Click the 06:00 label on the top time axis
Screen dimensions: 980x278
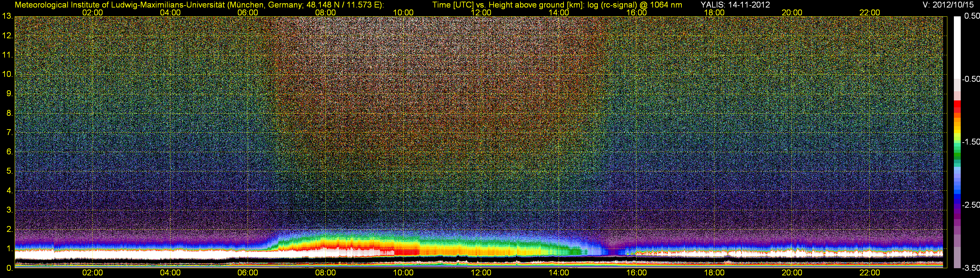248,12
